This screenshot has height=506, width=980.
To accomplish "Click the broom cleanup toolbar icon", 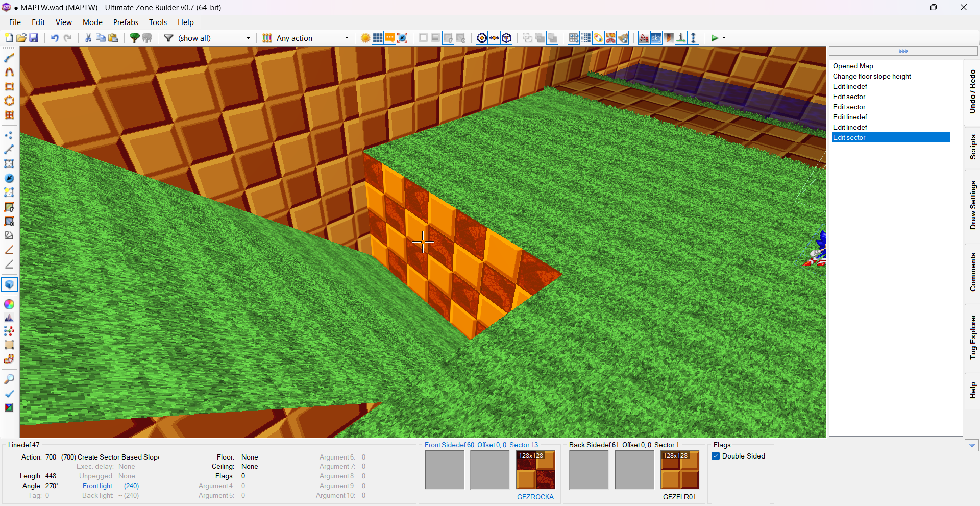I will point(623,38).
